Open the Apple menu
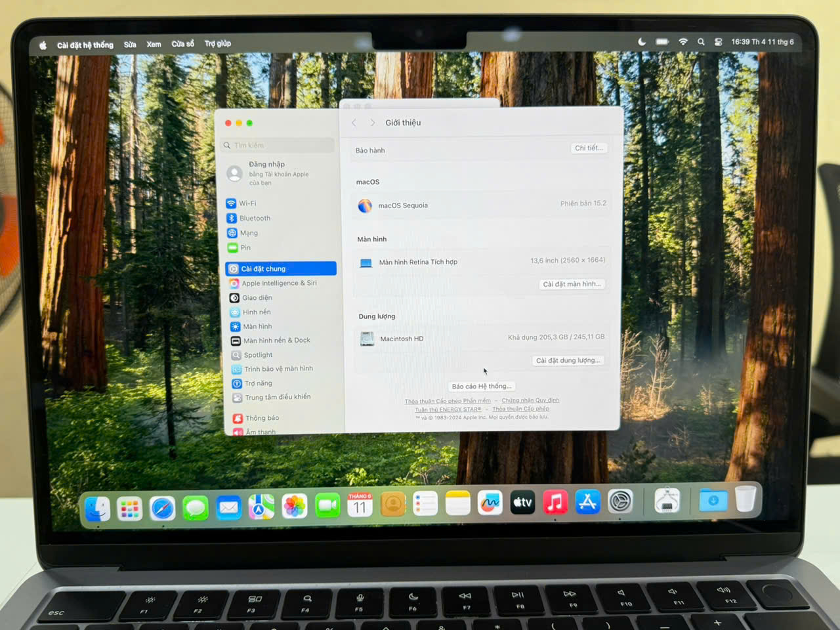This screenshot has width=840, height=630. 43,45
